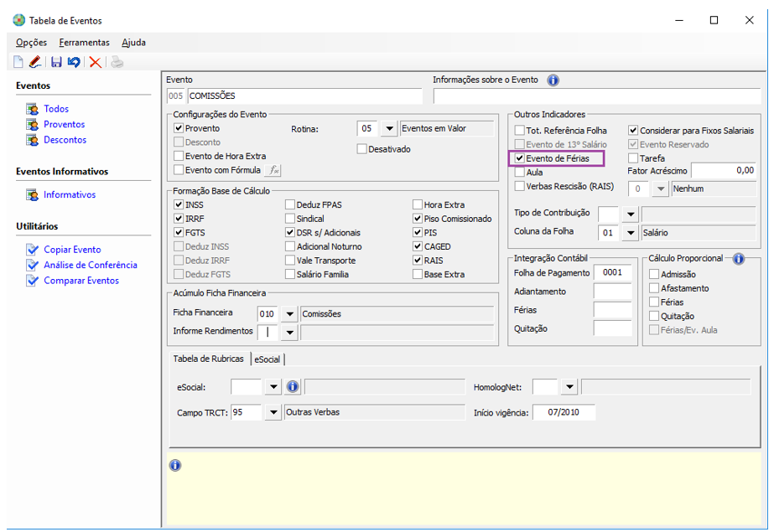This screenshot has width=774, height=532.
Task: Open the Coluna da Folha dropdown
Action: [631, 233]
